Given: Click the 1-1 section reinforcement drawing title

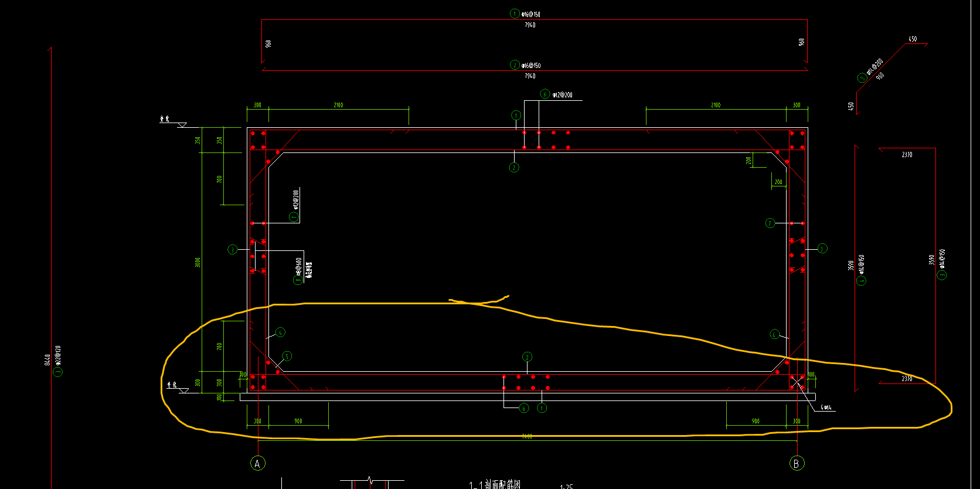Looking at the screenshot, I should point(495,484).
